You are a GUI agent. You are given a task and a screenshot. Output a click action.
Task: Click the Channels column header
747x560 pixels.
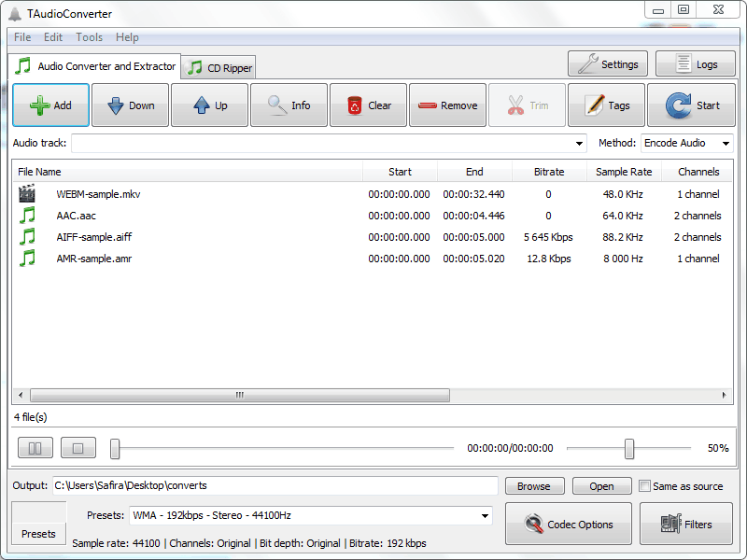tap(698, 172)
